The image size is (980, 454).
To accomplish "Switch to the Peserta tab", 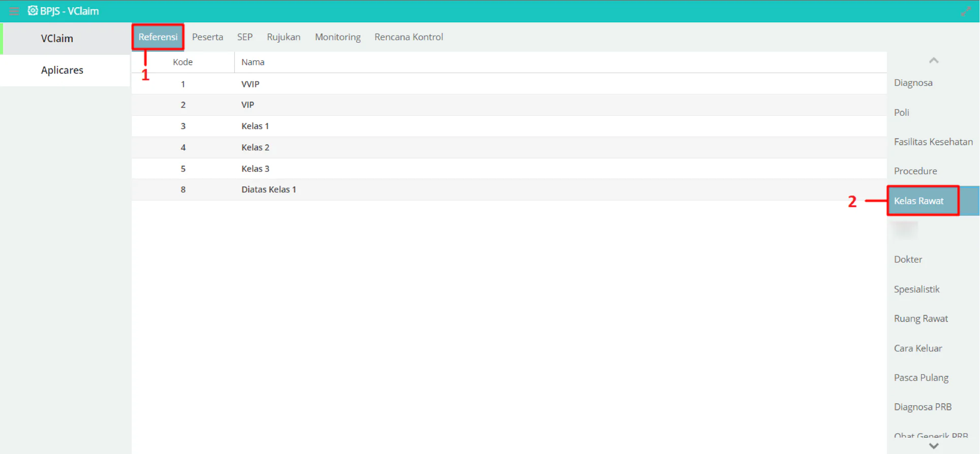I will pyautogui.click(x=207, y=37).
